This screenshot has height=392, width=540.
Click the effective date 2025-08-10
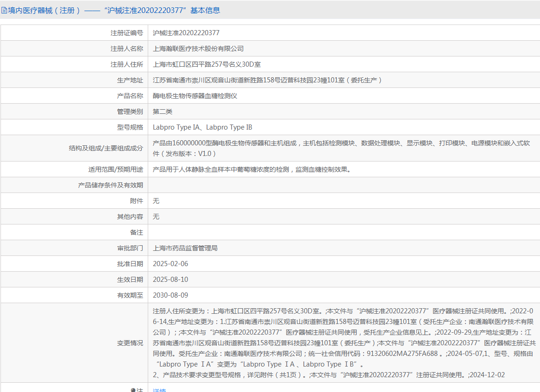[x=170, y=280]
